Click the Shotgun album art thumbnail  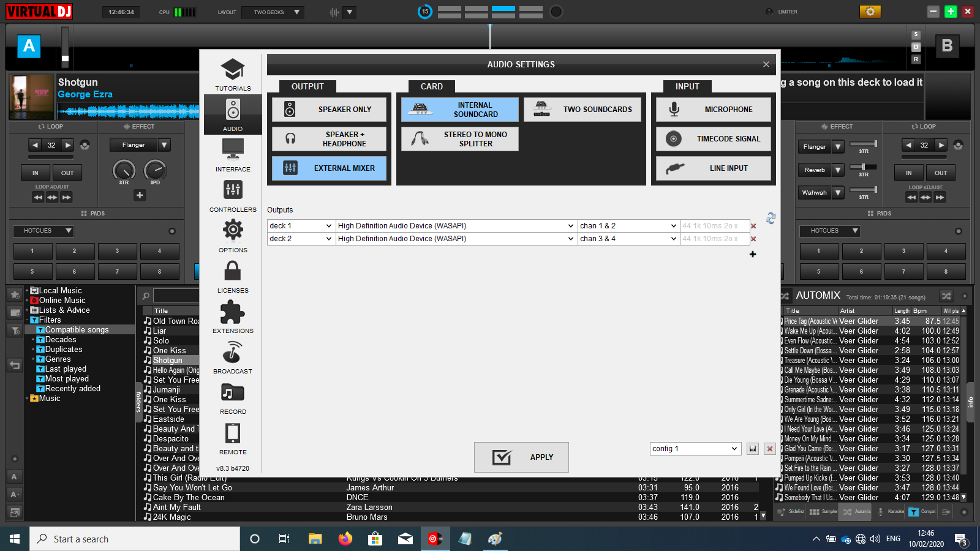32,96
